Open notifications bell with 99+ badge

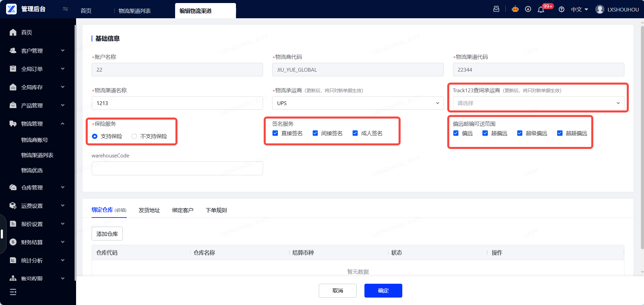(541, 9)
